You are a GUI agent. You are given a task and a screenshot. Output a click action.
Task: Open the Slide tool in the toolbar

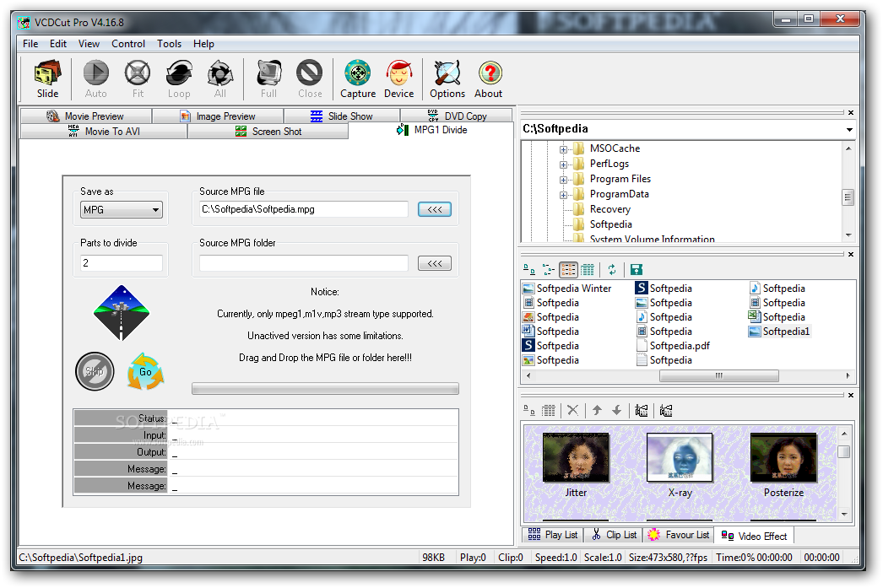(48, 79)
